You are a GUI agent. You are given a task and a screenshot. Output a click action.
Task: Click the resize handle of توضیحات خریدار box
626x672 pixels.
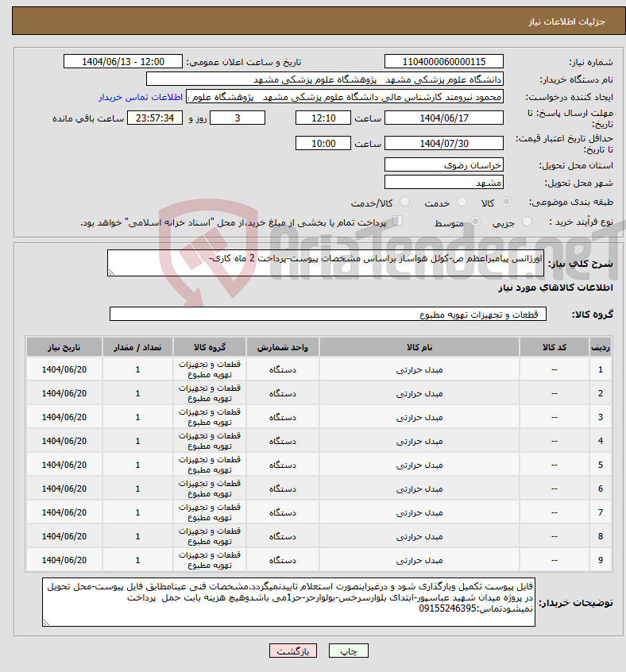tap(46, 623)
